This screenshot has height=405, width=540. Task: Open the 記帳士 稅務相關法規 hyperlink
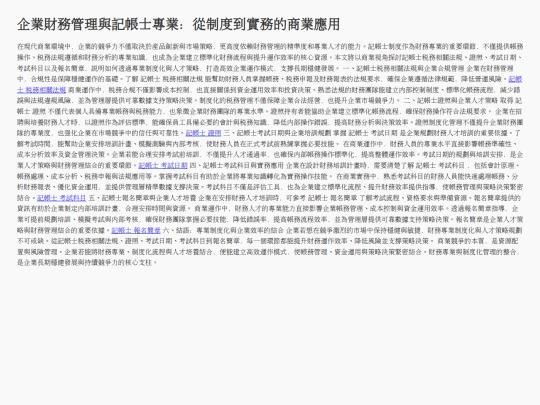tap(41, 90)
